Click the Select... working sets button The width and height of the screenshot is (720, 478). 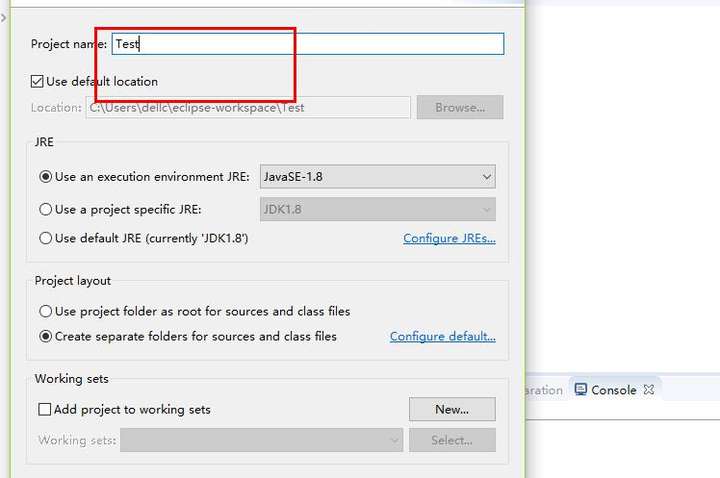452,440
